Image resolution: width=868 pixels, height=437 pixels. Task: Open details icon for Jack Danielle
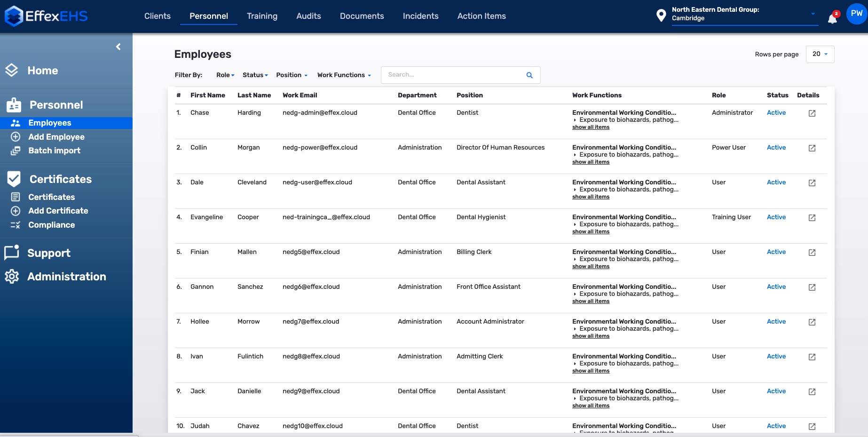[812, 392]
